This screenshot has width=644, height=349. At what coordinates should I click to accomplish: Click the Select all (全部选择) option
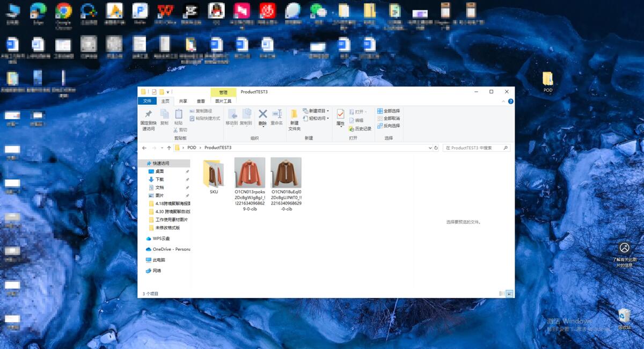[x=388, y=111]
